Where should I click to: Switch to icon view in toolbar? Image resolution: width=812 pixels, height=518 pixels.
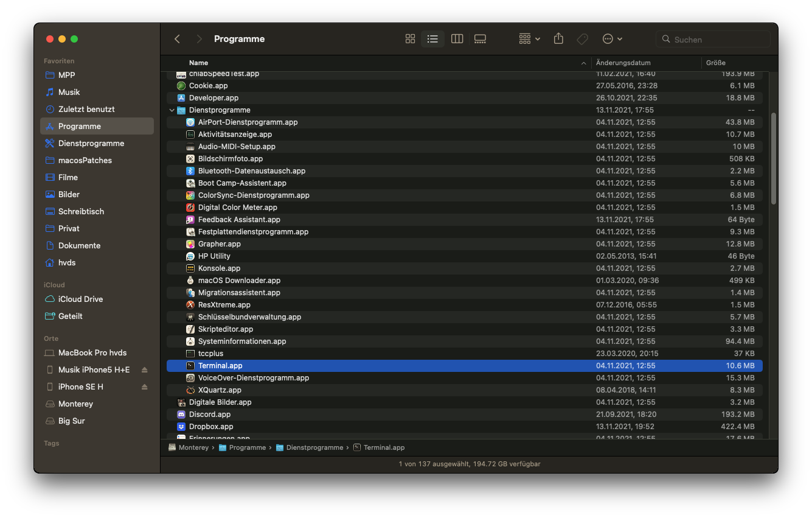(410, 39)
